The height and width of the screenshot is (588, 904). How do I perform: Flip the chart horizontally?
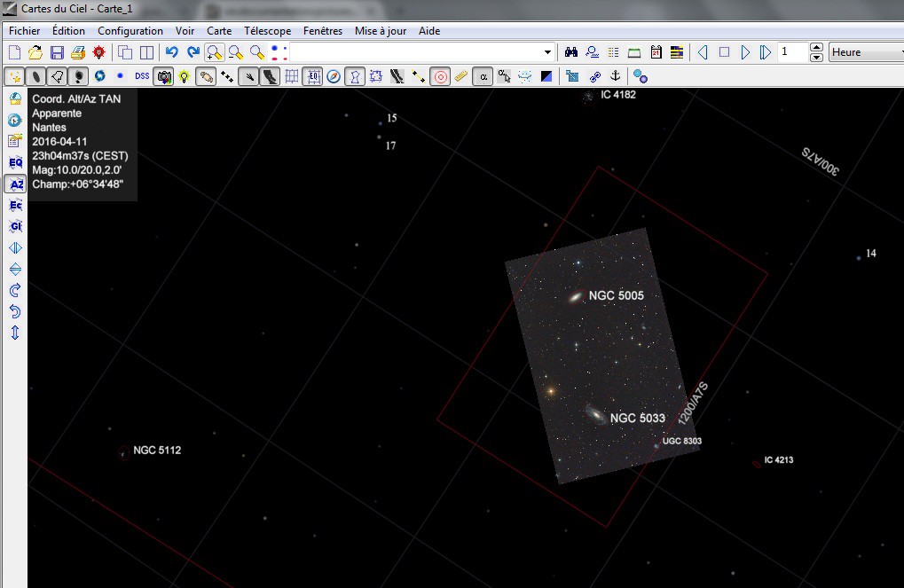tap(16, 248)
